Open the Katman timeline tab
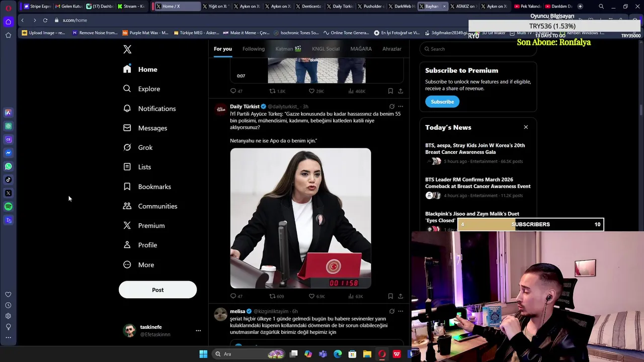 [288, 49]
